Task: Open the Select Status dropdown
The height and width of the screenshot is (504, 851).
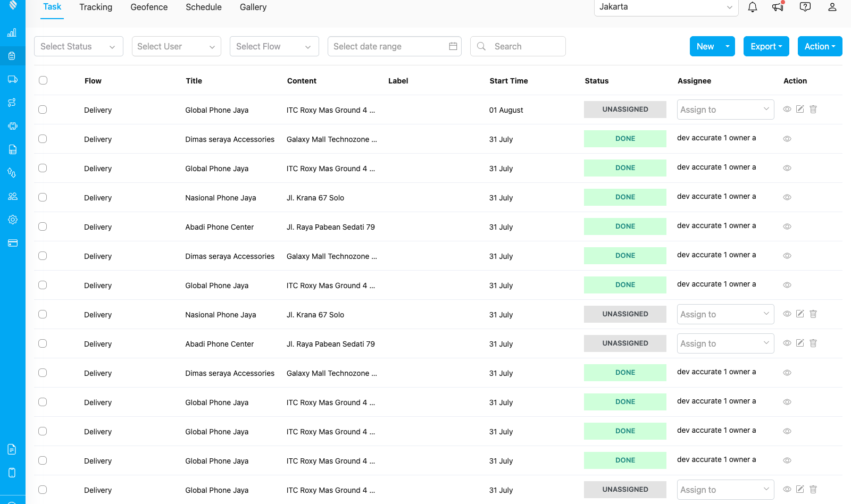Action: coord(79,46)
